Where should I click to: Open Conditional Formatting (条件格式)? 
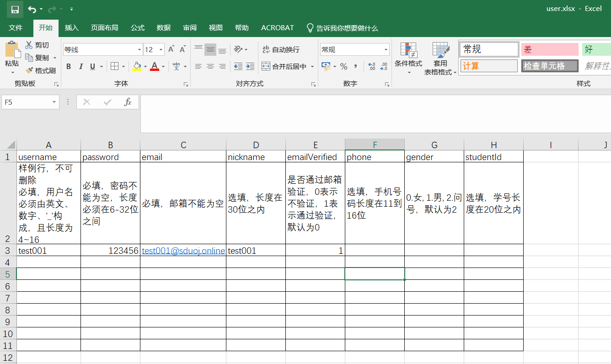(408, 59)
